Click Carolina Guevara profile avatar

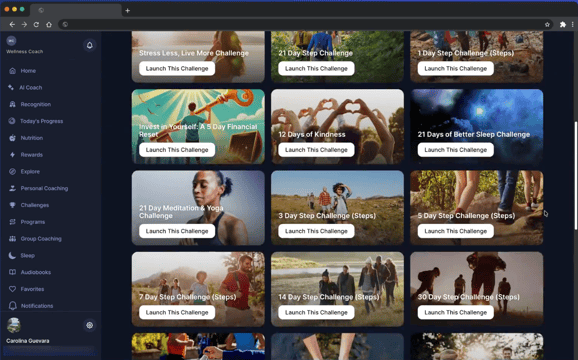(x=14, y=325)
